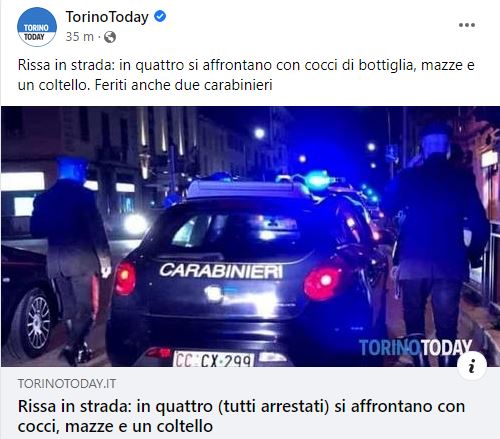Click the car's left red tail light
The height and width of the screenshot is (439, 500).
tap(125, 278)
